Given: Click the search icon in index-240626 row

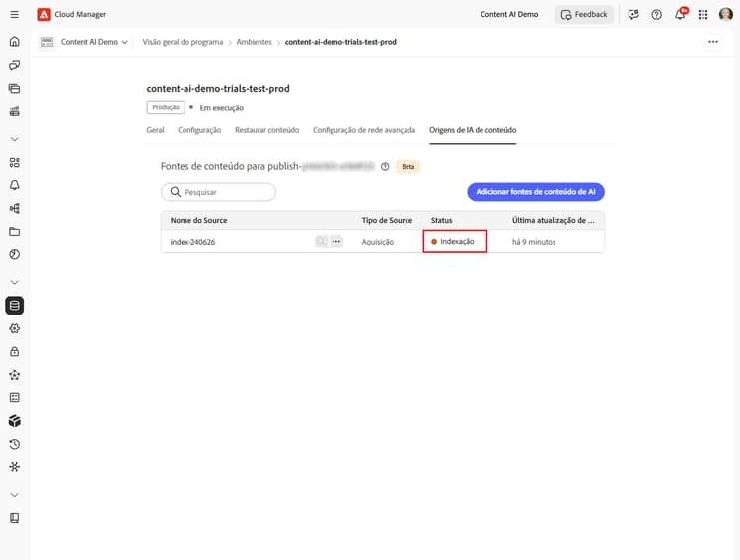Looking at the screenshot, I should pos(321,242).
